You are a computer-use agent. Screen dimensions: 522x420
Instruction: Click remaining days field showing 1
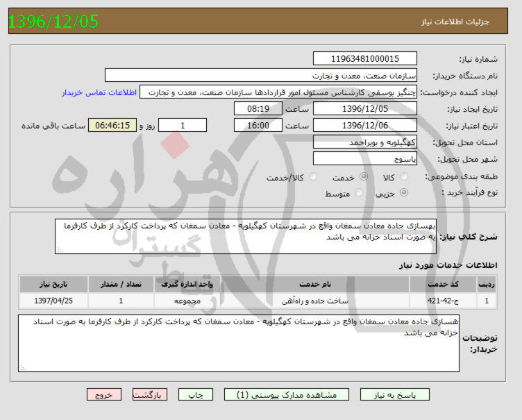point(183,125)
